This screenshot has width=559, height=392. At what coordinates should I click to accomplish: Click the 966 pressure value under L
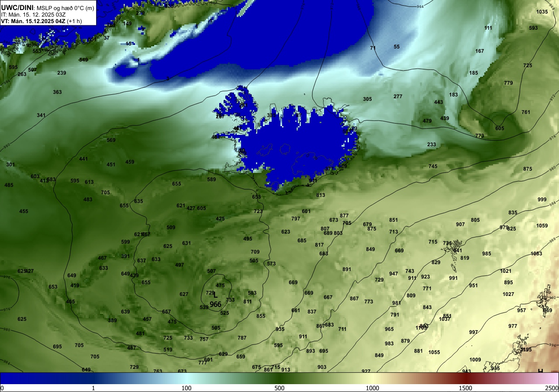point(215,304)
